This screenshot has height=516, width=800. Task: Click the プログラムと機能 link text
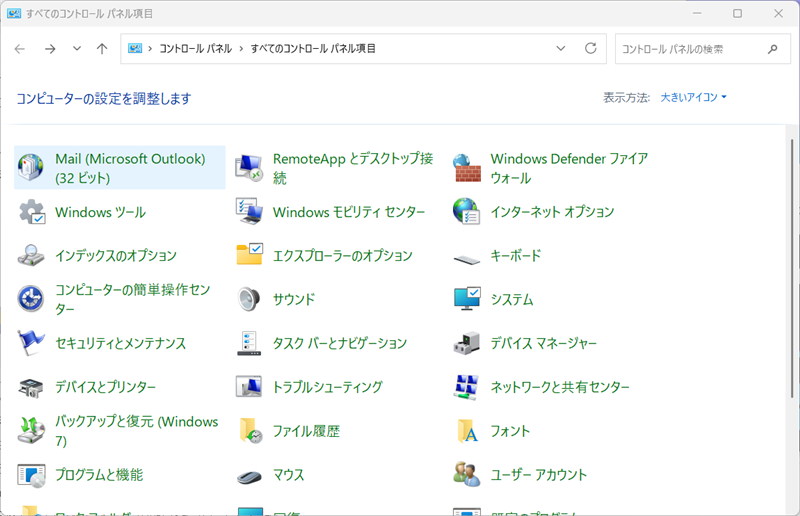click(x=99, y=475)
